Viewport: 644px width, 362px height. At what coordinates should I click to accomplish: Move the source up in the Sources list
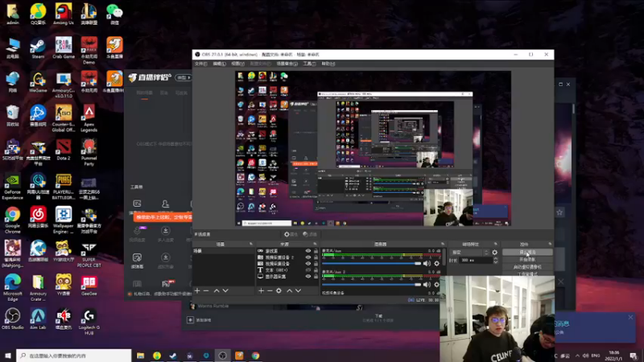(289, 290)
